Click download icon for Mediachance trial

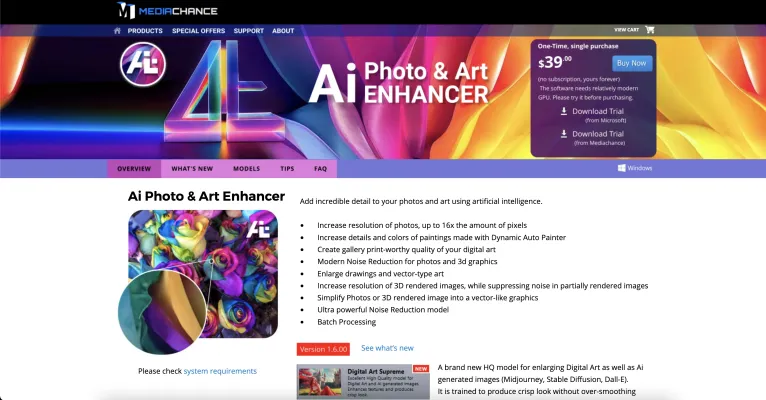(564, 133)
